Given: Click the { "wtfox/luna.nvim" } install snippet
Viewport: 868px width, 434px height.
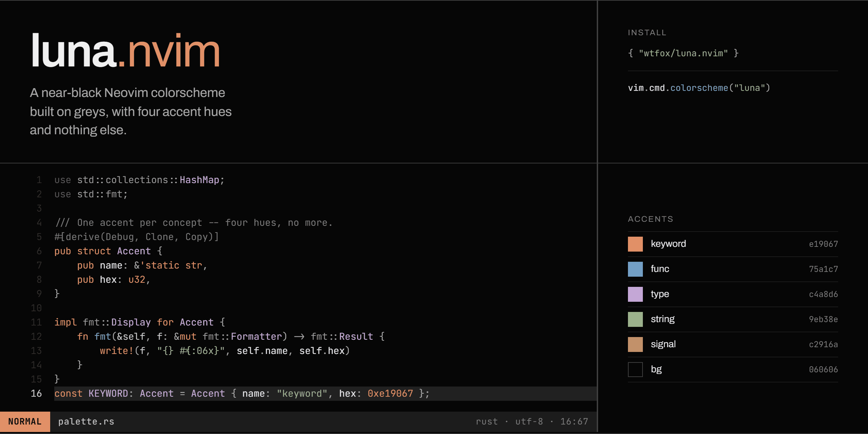Looking at the screenshot, I should click(x=683, y=53).
